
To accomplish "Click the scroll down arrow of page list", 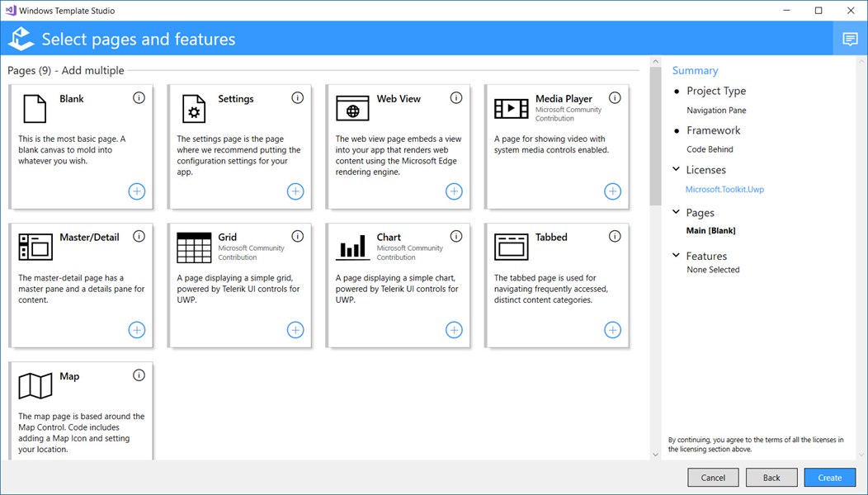I will [655, 455].
